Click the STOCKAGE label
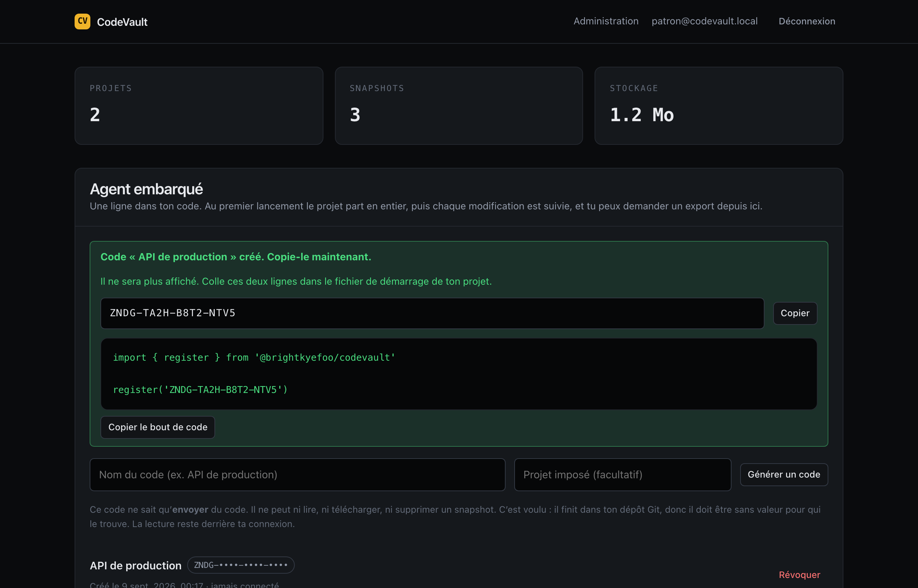This screenshot has width=918, height=588. 634,88
